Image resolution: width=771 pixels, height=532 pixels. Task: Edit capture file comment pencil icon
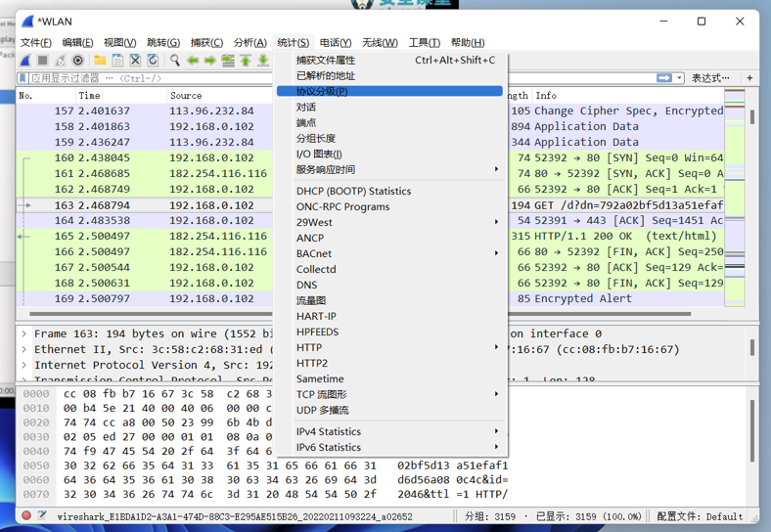pos(42,515)
